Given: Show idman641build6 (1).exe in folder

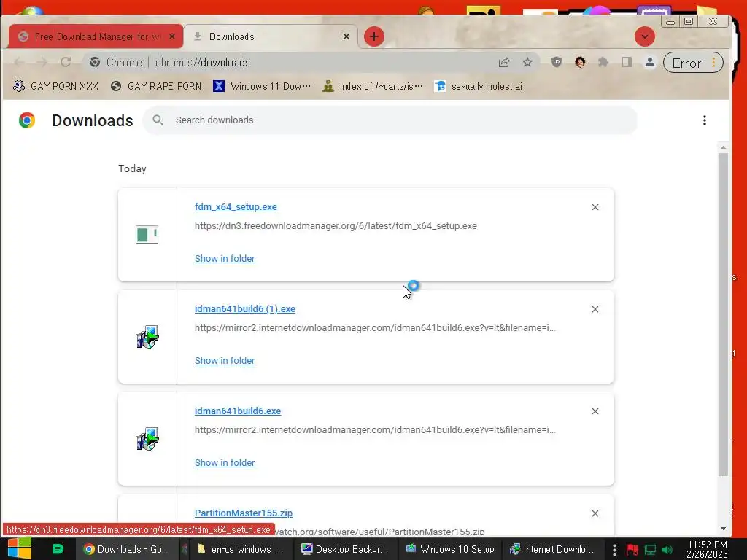Looking at the screenshot, I should point(225,360).
